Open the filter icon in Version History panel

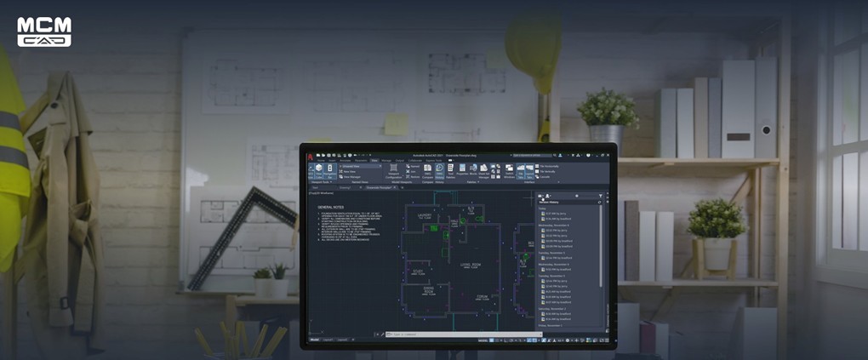click(x=599, y=196)
